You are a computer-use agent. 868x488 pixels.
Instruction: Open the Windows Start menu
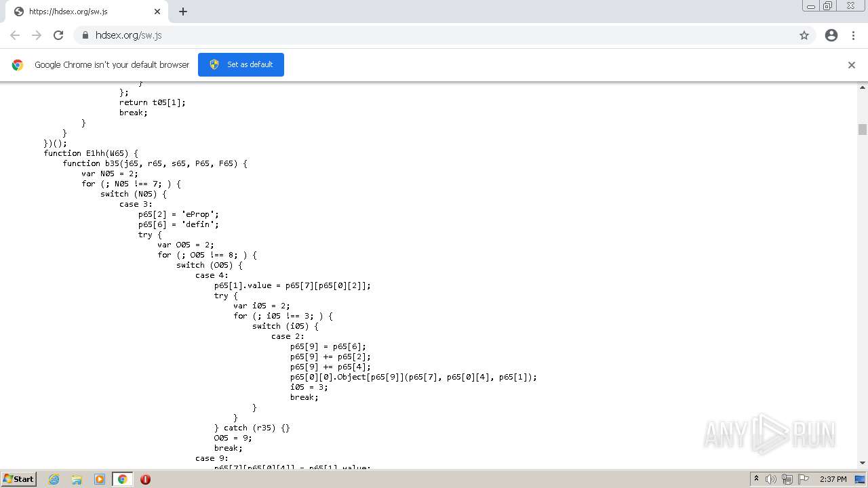pos(18,479)
